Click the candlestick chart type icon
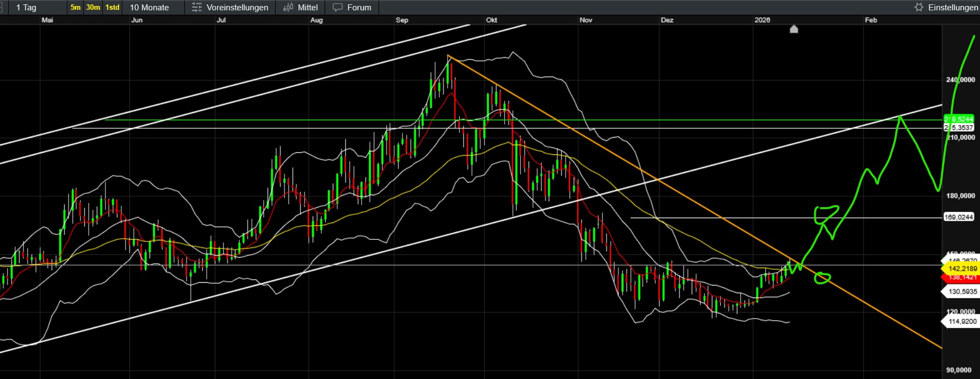 tap(288, 8)
